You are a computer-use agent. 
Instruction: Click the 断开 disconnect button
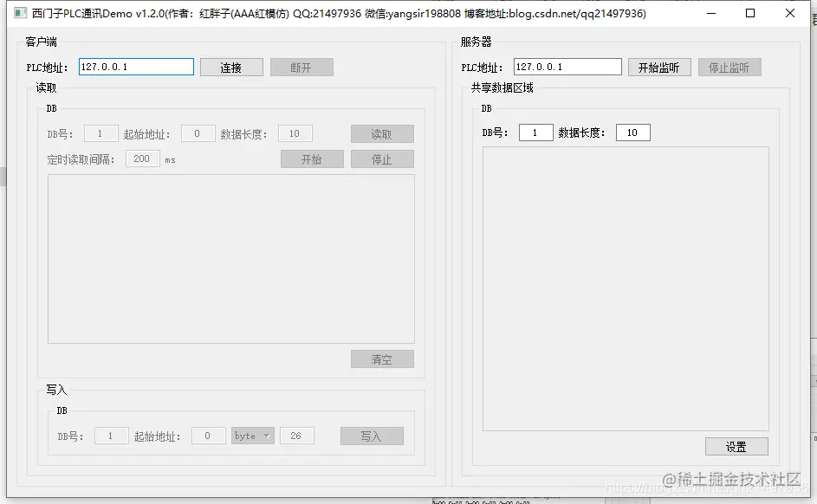pos(302,66)
